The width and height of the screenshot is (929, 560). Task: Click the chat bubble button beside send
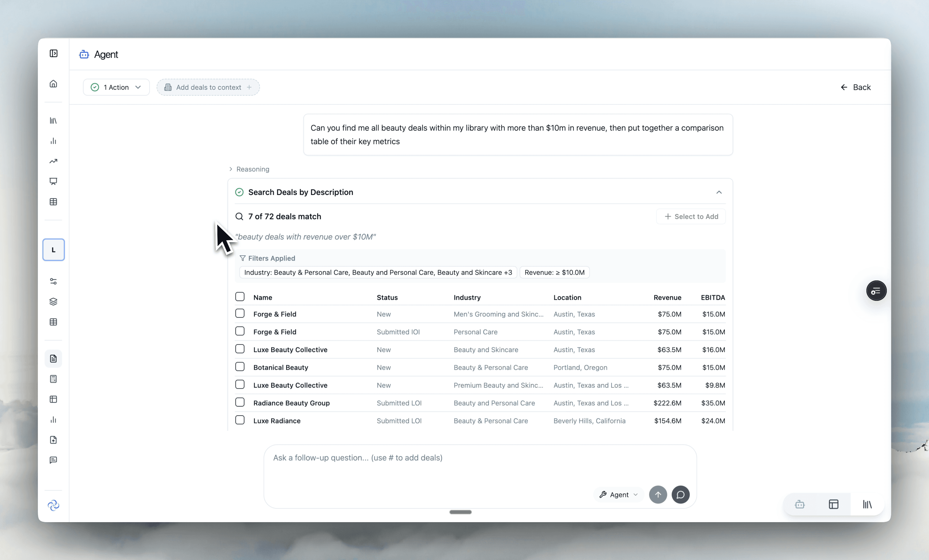680,494
